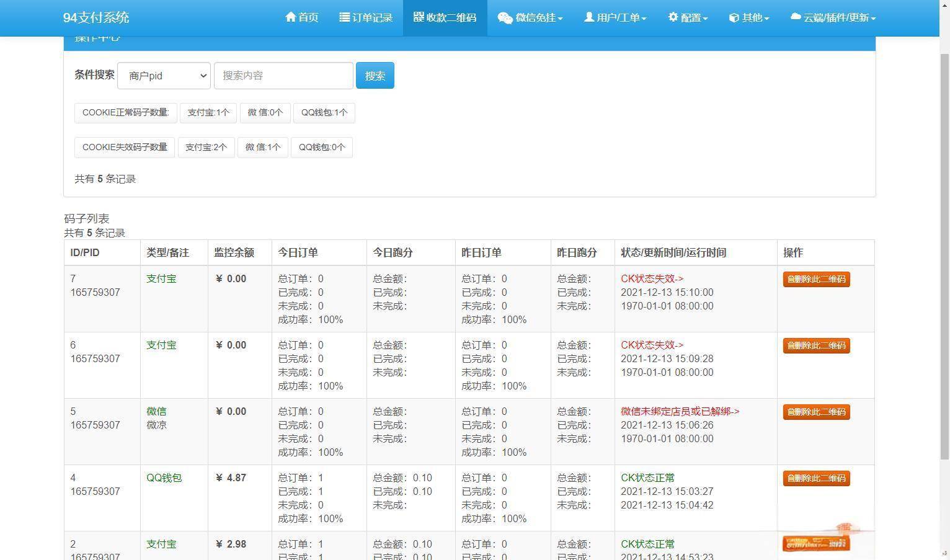Click the 微凉 remark in row 5
Image resolution: width=950 pixels, height=560 pixels.
(156, 425)
